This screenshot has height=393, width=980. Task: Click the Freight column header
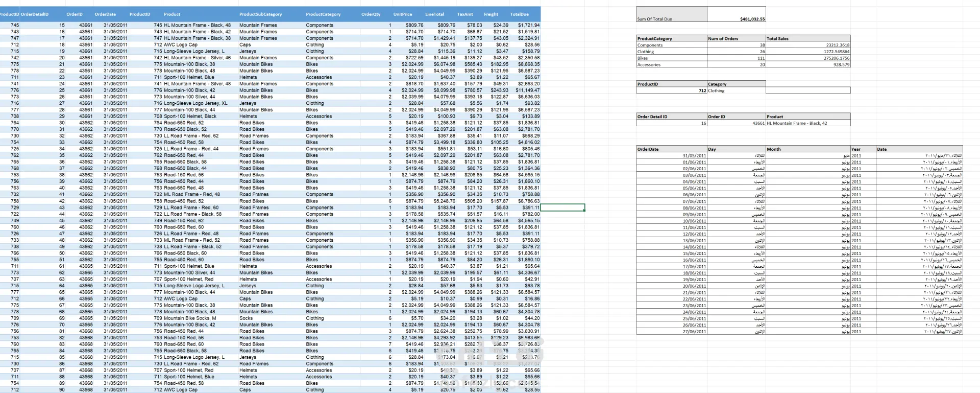pyautogui.click(x=491, y=14)
